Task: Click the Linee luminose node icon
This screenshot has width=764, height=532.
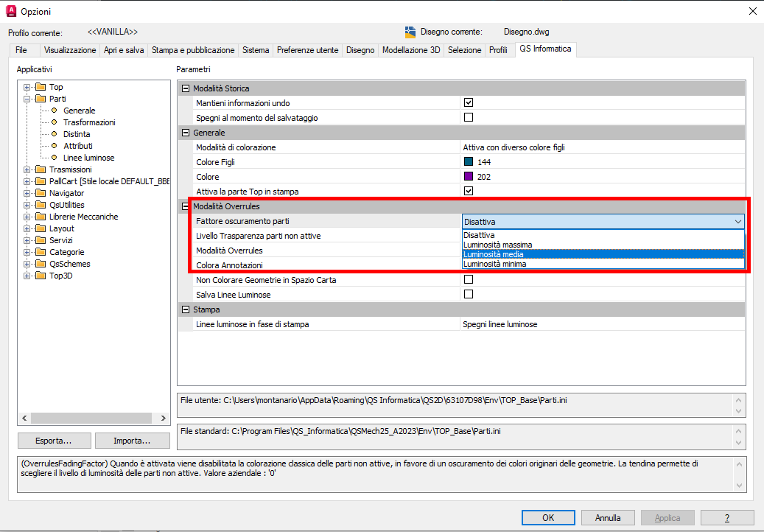Action: pos(55,158)
